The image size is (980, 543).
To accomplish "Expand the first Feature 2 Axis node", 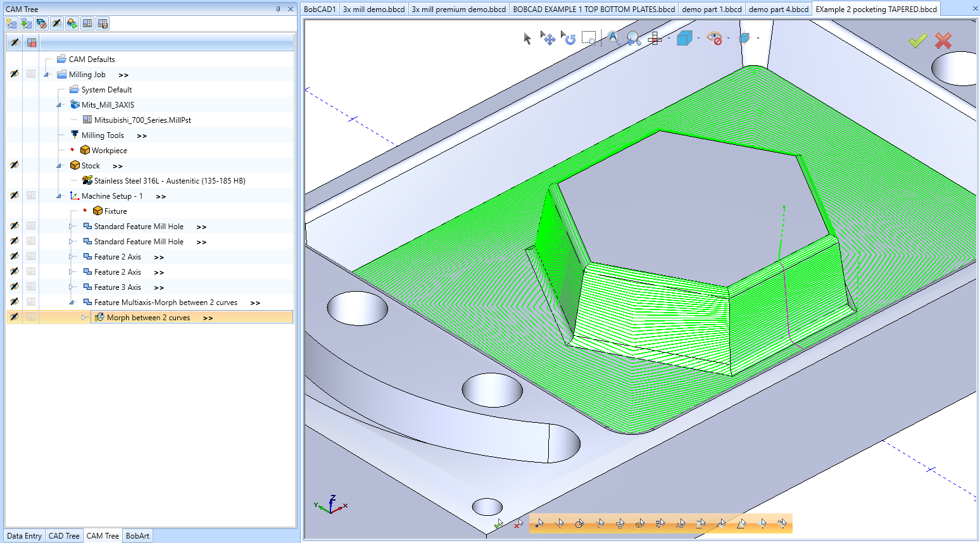I will (72, 256).
